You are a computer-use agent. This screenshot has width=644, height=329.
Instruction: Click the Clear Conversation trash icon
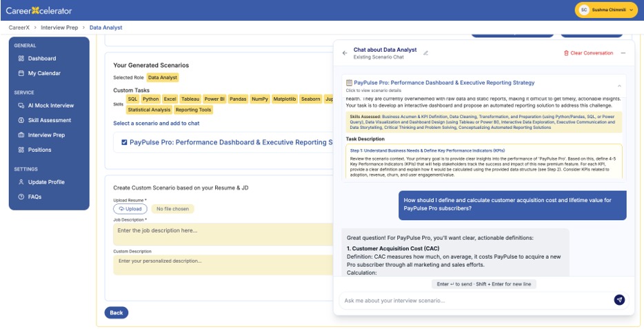coord(566,53)
